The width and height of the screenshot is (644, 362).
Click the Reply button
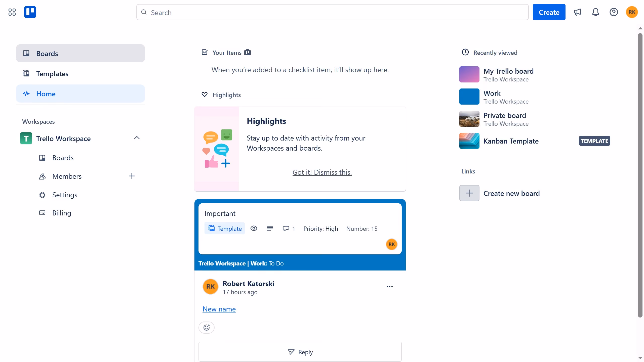pos(300,352)
